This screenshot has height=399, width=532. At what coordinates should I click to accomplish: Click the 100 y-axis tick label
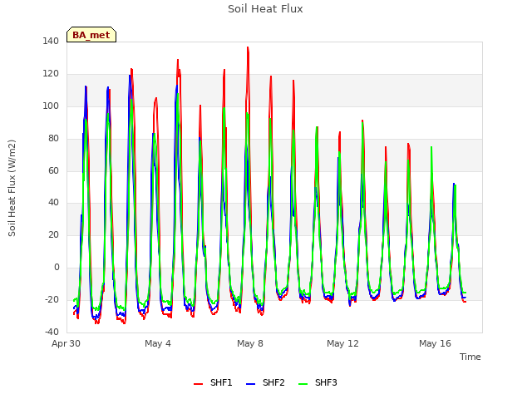pos(51,106)
